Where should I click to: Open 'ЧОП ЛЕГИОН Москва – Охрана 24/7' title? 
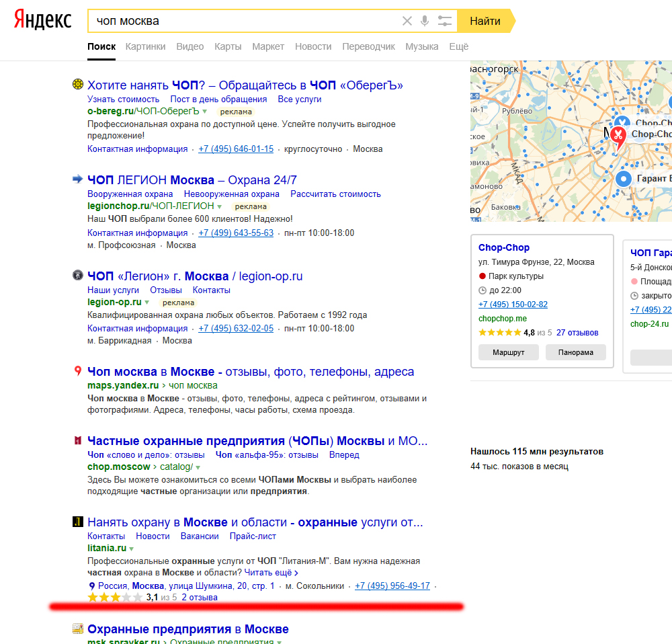pyautogui.click(x=192, y=179)
